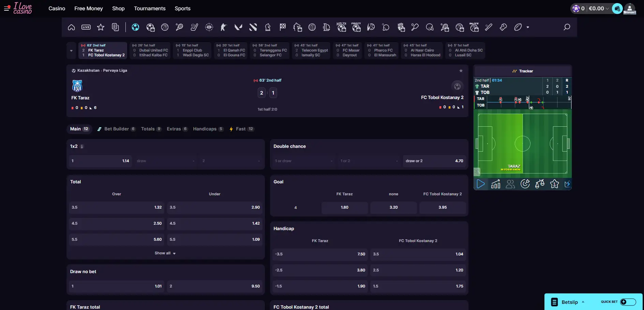Select the Penalty football icon
The image size is (644, 310).
356,27
